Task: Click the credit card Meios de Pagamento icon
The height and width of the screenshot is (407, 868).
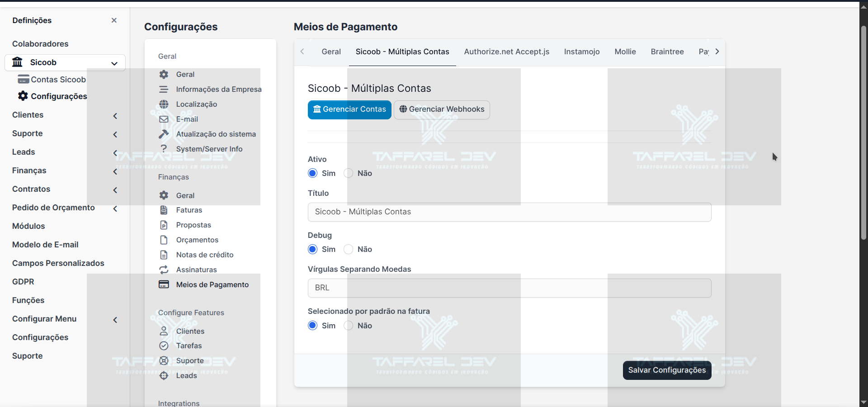Action: coord(164,284)
